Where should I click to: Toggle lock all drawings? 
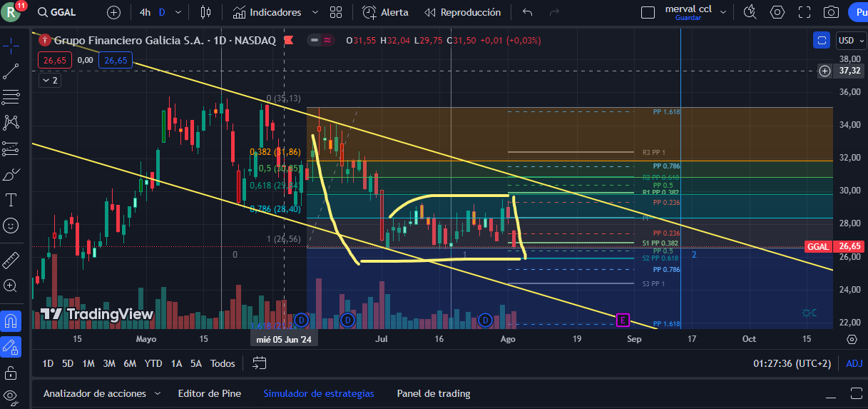[11, 373]
